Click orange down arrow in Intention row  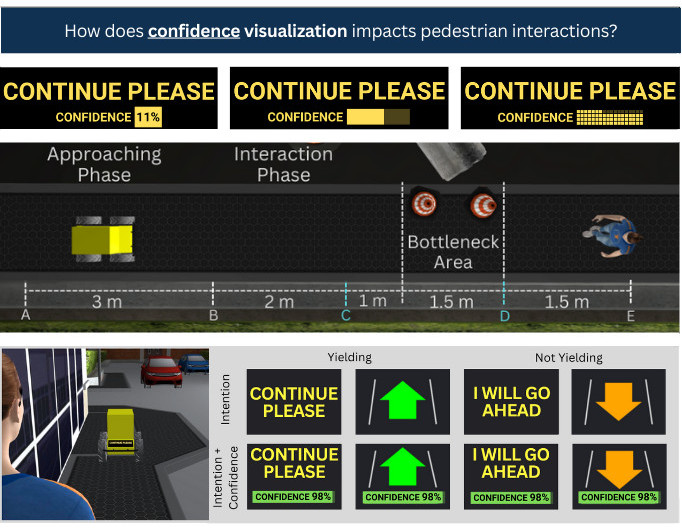(x=619, y=401)
